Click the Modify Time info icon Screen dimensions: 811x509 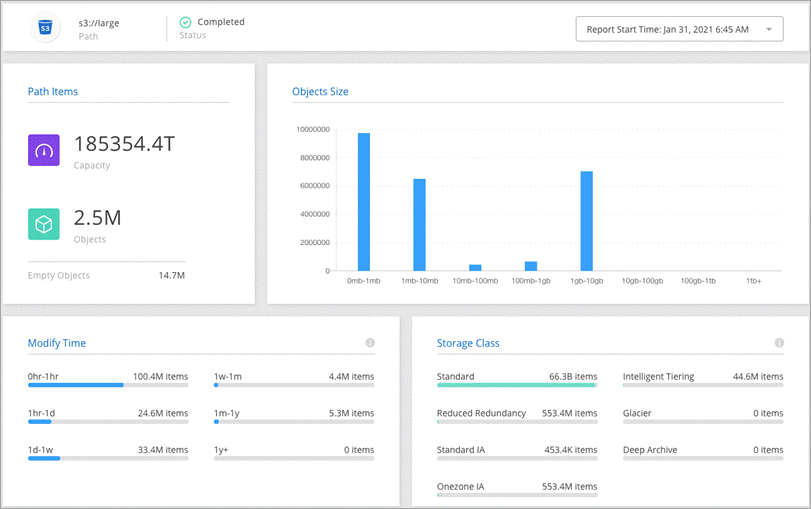(x=370, y=343)
